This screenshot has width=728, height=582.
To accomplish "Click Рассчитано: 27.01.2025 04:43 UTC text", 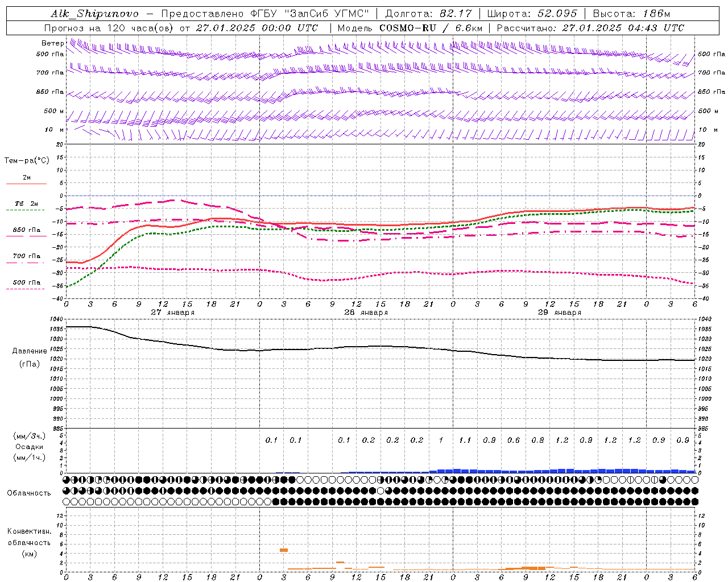I will coord(590,28).
